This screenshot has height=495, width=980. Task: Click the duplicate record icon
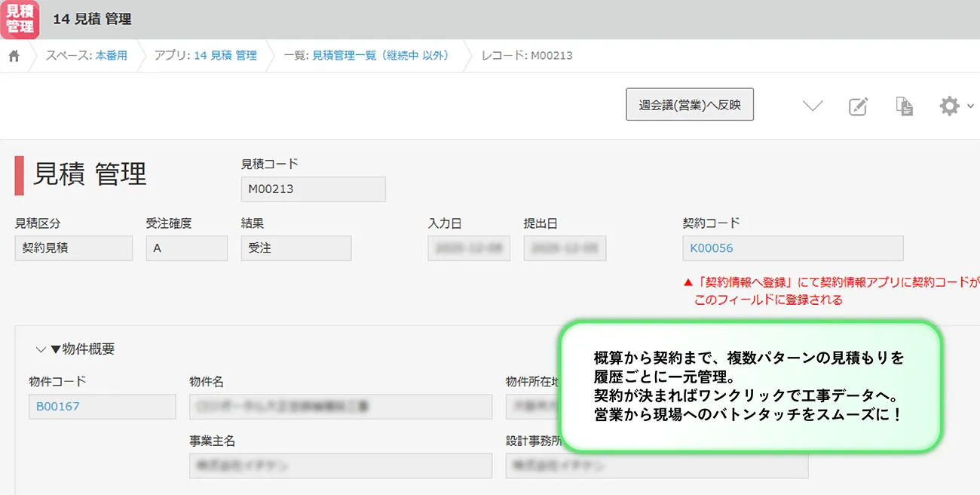click(904, 106)
